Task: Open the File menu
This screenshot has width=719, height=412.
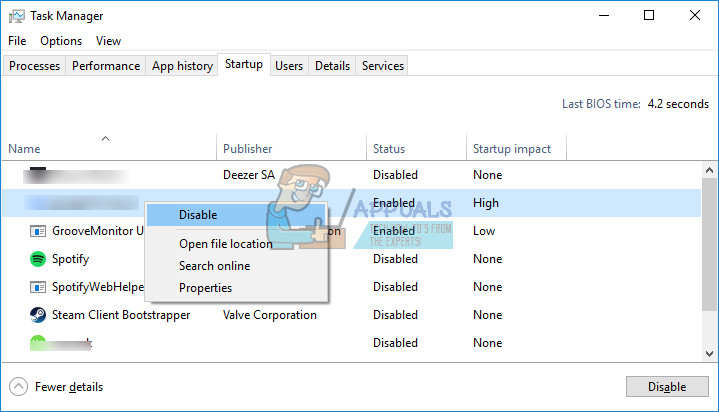Action: (x=17, y=41)
